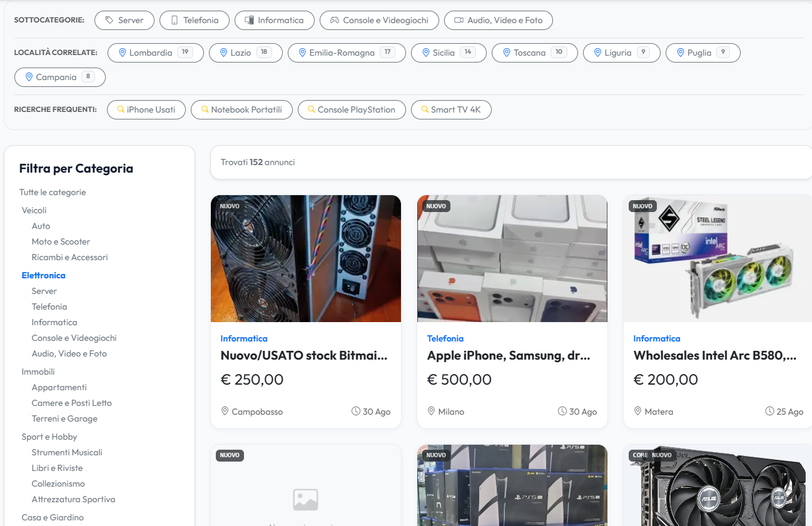Open the Server subcategory chip
812x526 pixels.
[x=124, y=20]
